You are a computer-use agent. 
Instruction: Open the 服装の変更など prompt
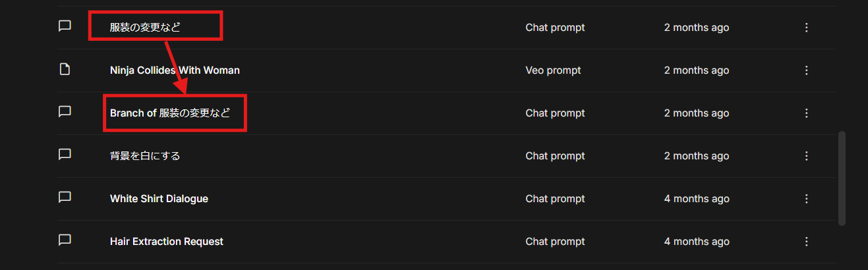point(145,28)
